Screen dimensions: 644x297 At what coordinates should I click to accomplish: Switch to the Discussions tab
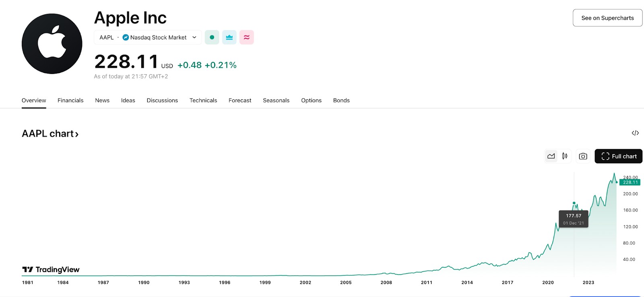(162, 100)
